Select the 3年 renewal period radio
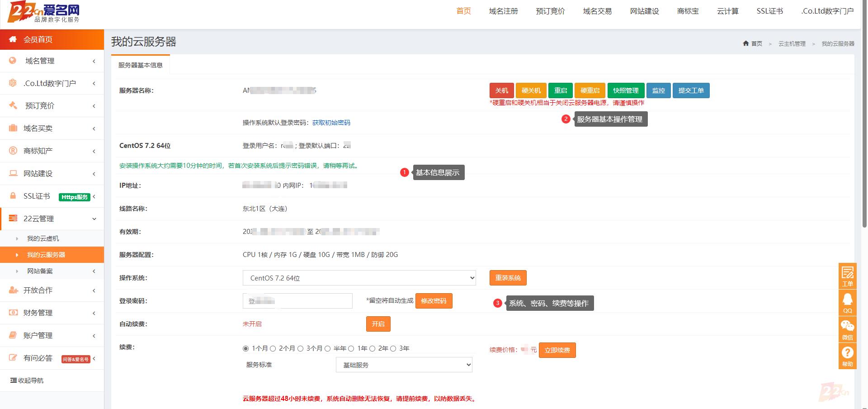This screenshot has width=868, height=409. [x=393, y=348]
